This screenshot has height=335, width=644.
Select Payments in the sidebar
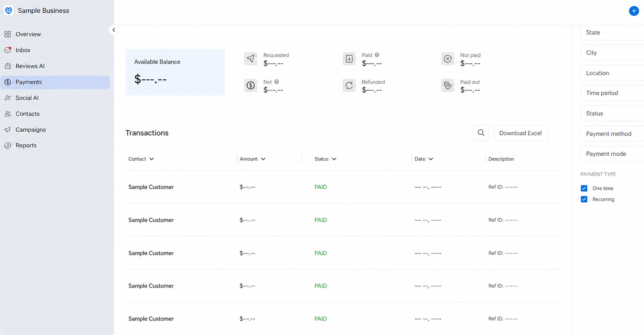55,82
